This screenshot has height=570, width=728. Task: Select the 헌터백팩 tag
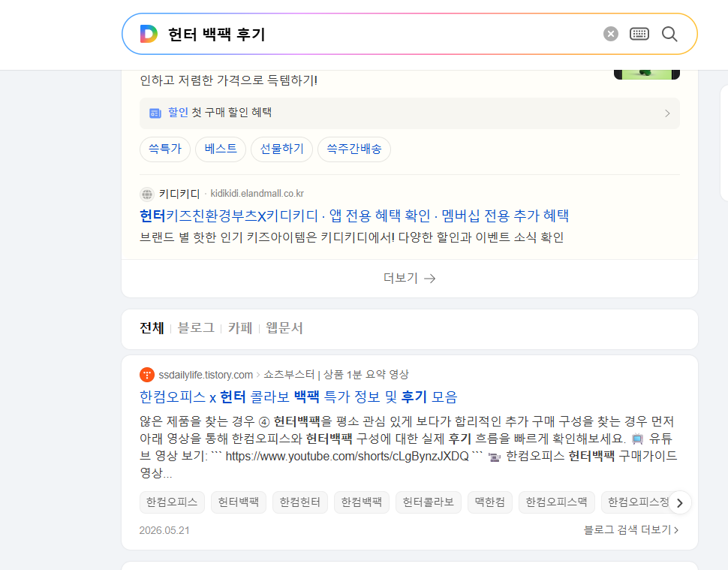(238, 502)
